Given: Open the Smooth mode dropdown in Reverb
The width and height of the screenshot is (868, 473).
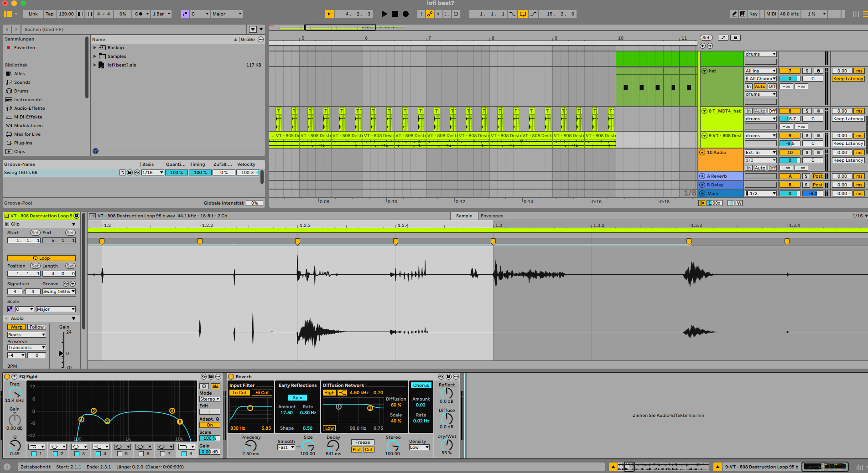Looking at the screenshot, I should 286,447.
